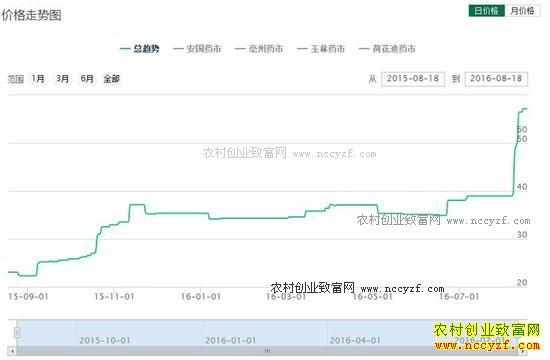Select the 全部 range button
Viewport: 550px width, 360px height.
(112, 79)
